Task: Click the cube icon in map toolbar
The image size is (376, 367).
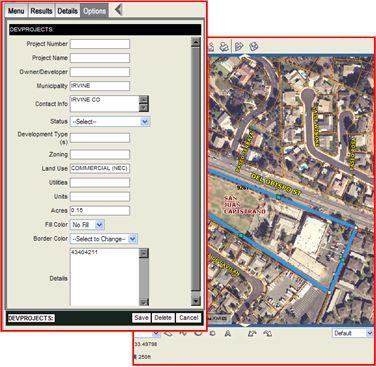Action: 254,46
